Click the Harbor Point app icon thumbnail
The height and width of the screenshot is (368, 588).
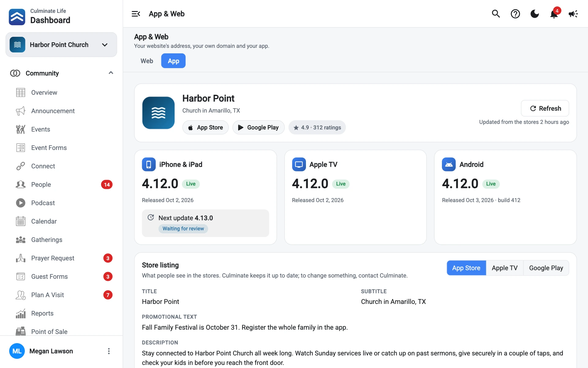click(x=158, y=113)
